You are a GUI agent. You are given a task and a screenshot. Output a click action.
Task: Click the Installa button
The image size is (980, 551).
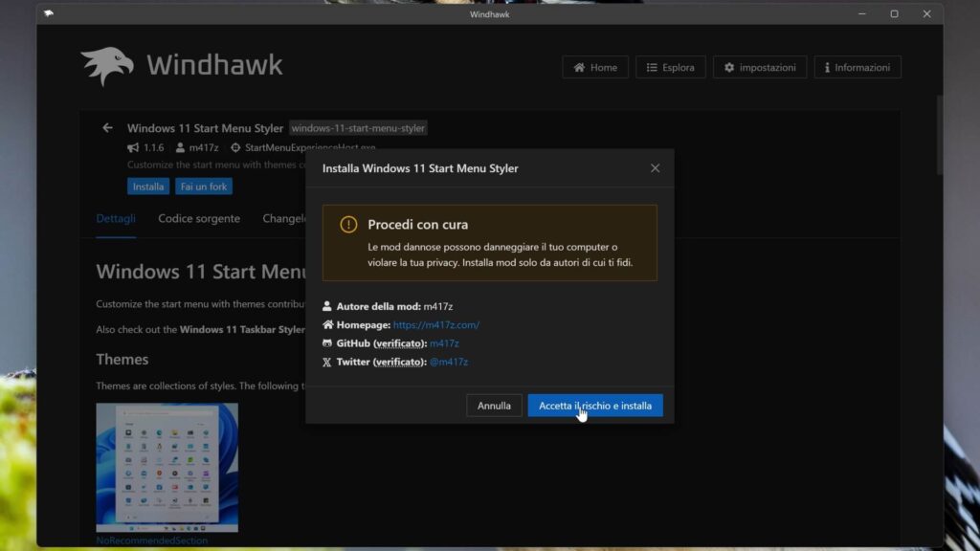[x=148, y=187]
